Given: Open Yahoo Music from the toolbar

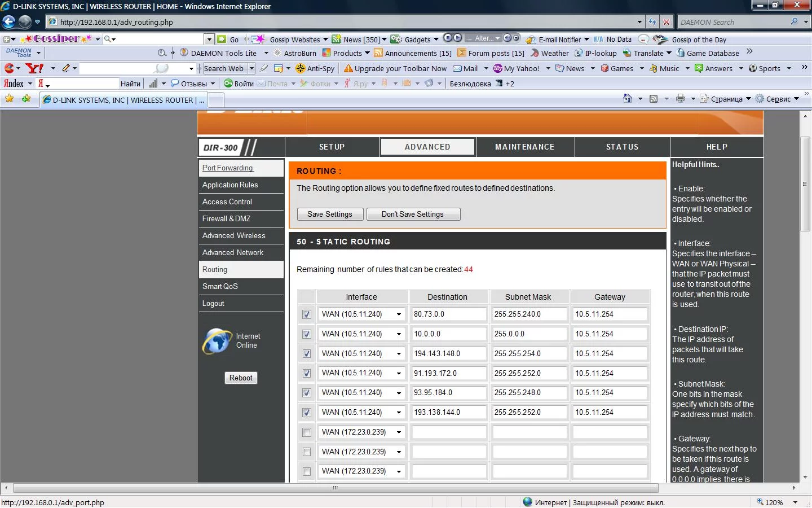Looking at the screenshot, I should point(664,68).
